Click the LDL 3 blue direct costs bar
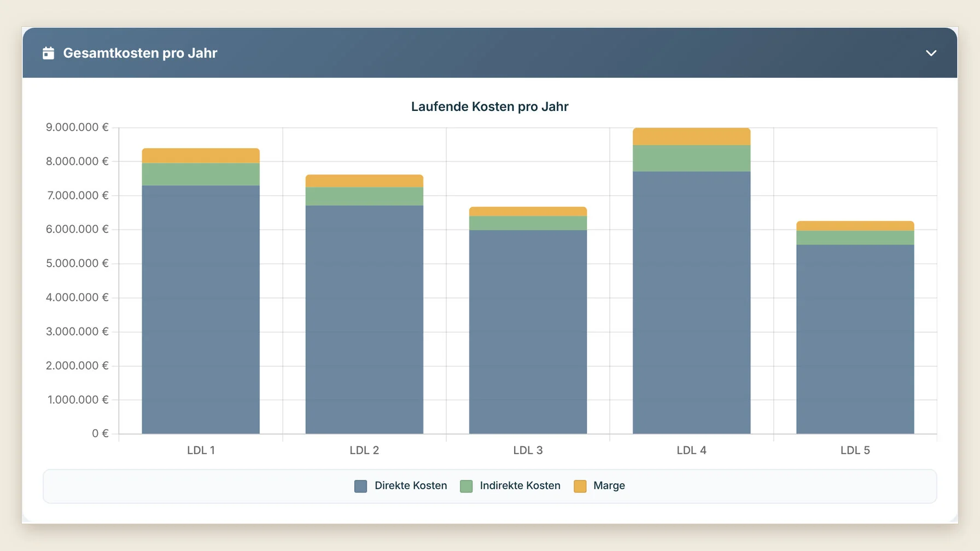 point(528,332)
